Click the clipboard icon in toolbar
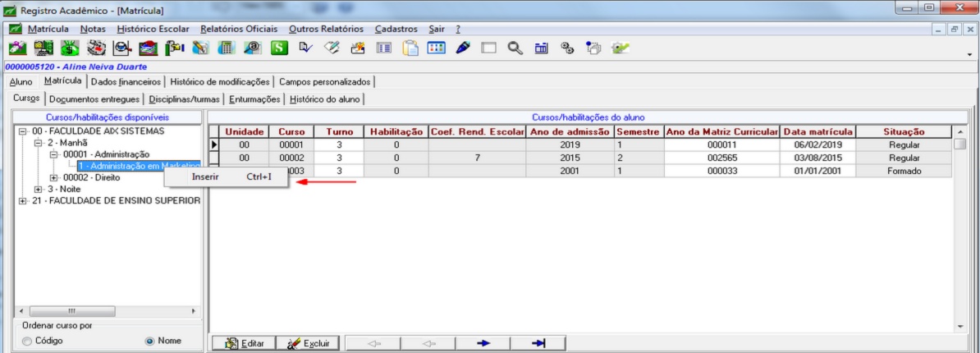Viewport: 980px width, 353px height. point(410,48)
